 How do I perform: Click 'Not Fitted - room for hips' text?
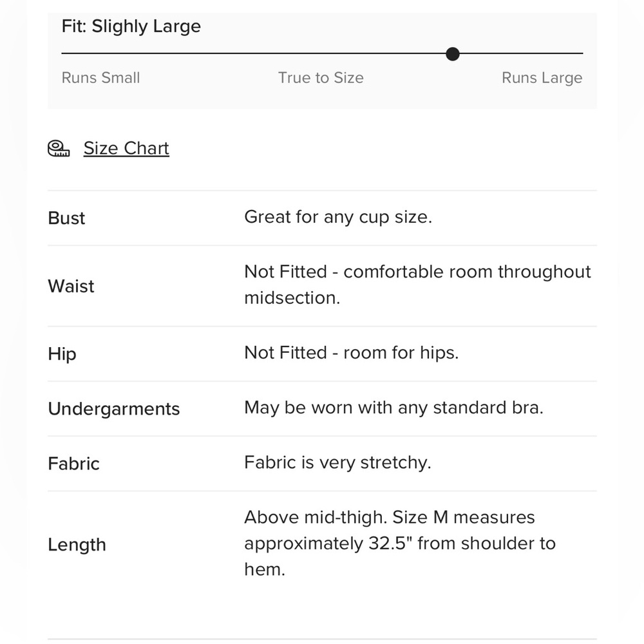tap(351, 353)
